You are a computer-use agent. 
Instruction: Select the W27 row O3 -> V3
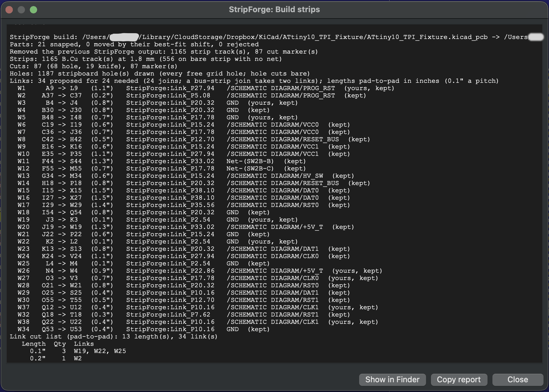point(198,278)
